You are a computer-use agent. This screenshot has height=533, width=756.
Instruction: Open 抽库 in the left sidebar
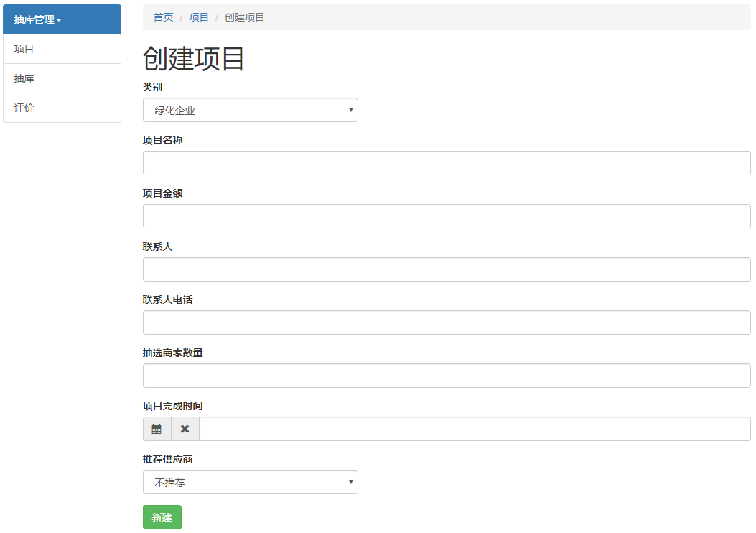pyautogui.click(x=24, y=78)
